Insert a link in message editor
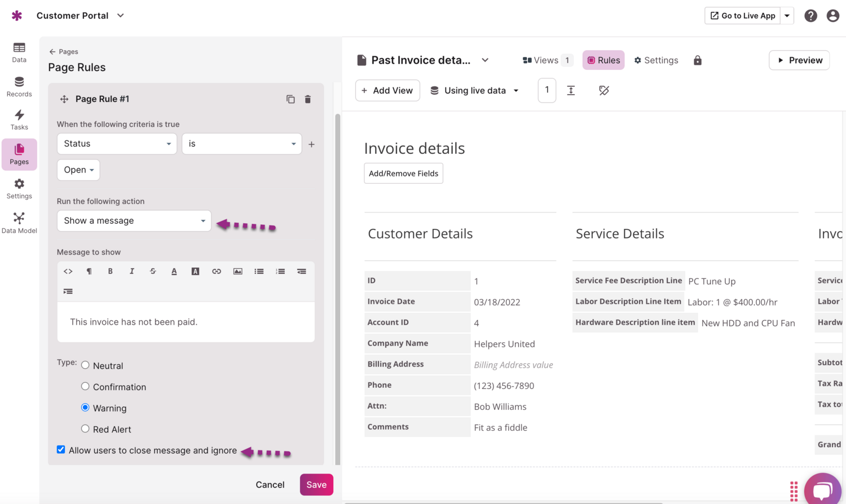The image size is (846, 504). (217, 271)
